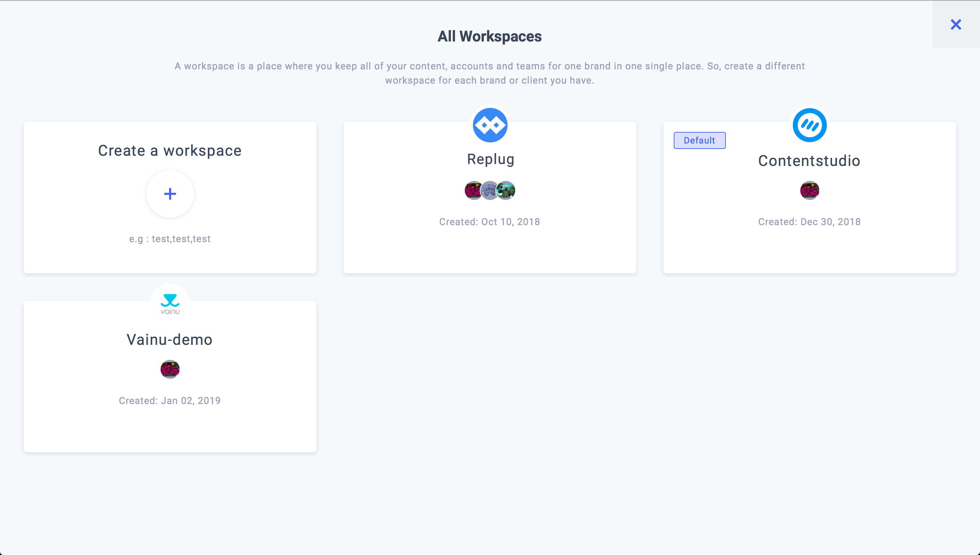Click the Replug workspace logo
980x555 pixels.
490,125
